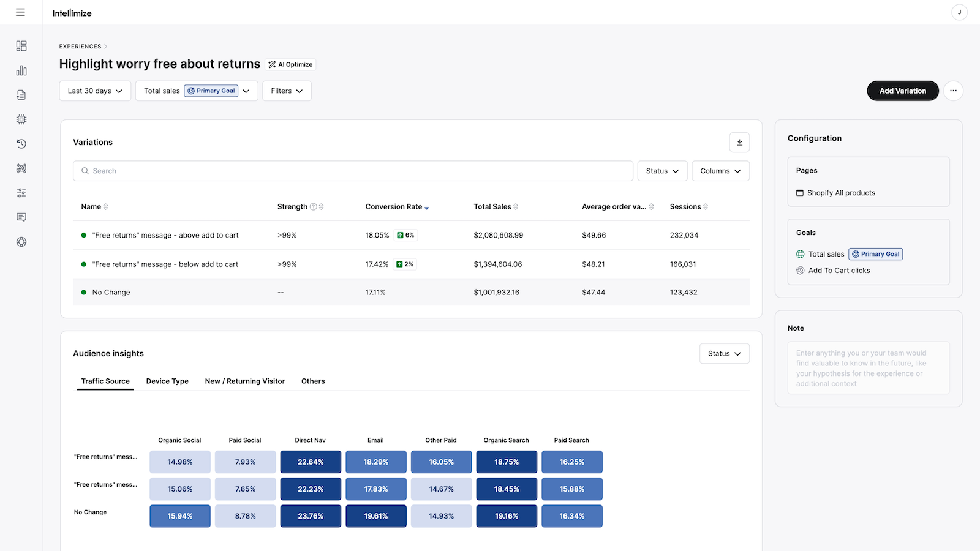Viewport: 980px width, 551px height.
Task: Open history via the clock icon
Action: 21,144
